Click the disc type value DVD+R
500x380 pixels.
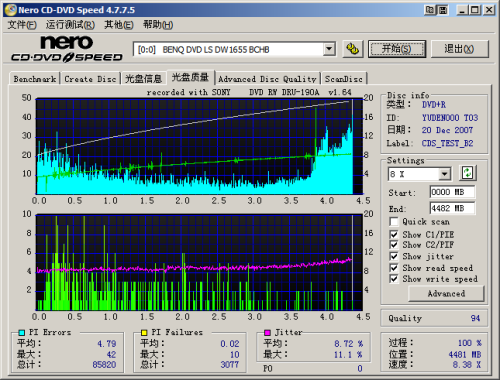pyautogui.click(x=434, y=105)
